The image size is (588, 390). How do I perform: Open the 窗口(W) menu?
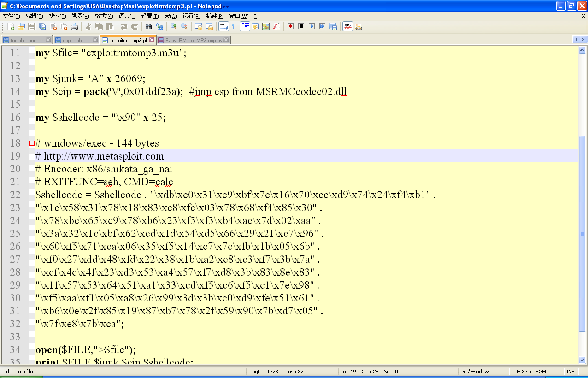[239, 16]
